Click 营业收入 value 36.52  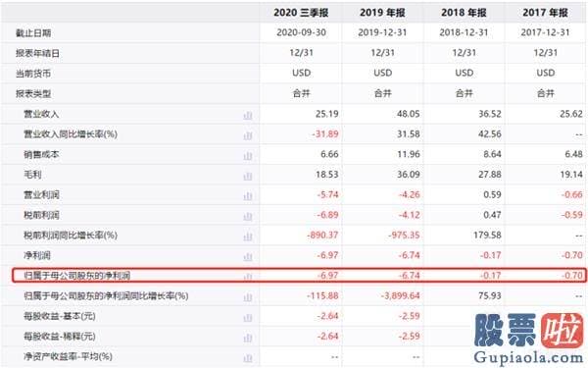coord(490,114)
